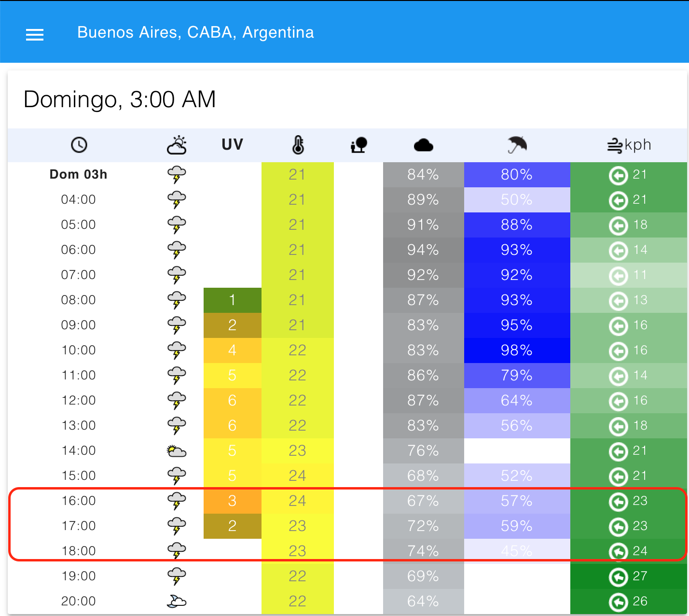Screen dimensions: 689x616
Task: Click the weather condition sun-cloud header icon
Action: click(177, 145)
